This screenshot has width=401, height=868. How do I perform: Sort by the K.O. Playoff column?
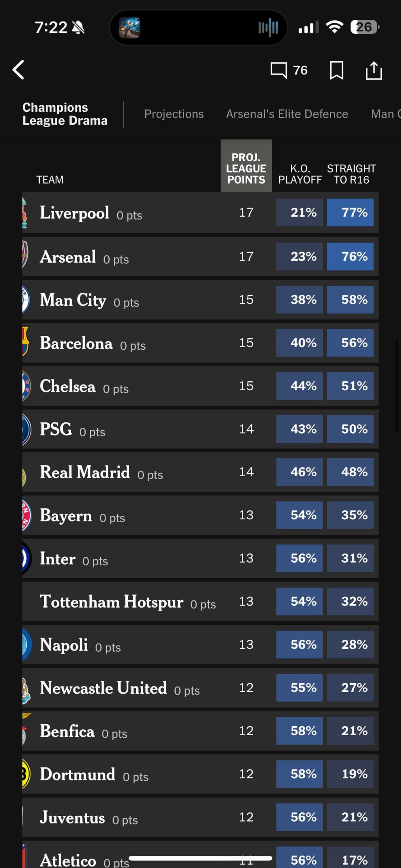tap(300, 174)
